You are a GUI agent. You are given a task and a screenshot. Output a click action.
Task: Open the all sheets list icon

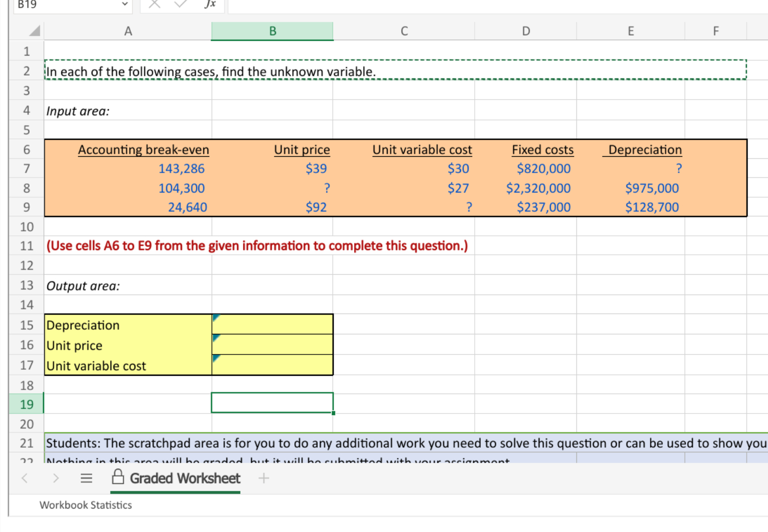click(86, 478)
